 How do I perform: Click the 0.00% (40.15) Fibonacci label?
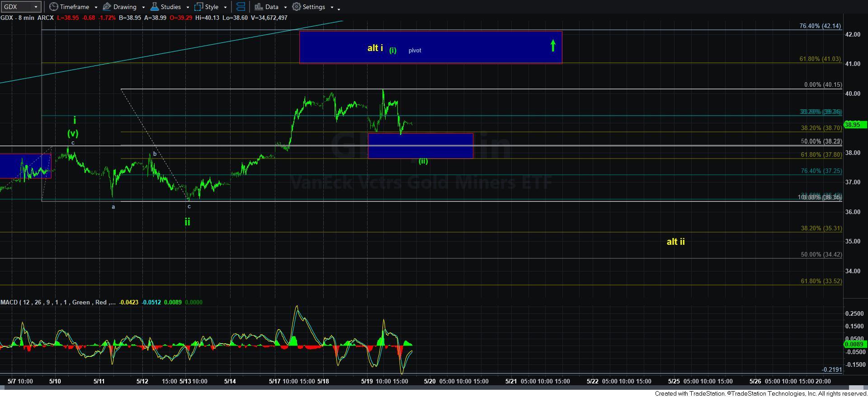click(823, 84)
